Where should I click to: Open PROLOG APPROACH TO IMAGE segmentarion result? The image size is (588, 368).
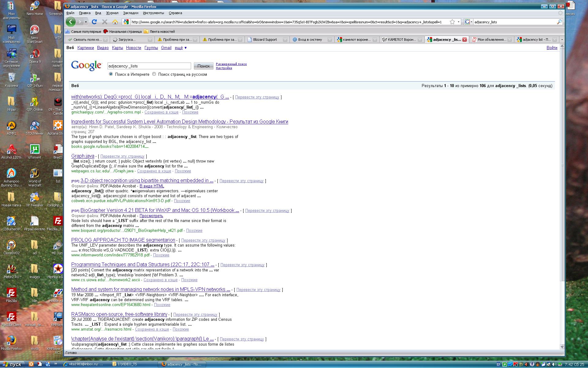click(x=123, y=240)
